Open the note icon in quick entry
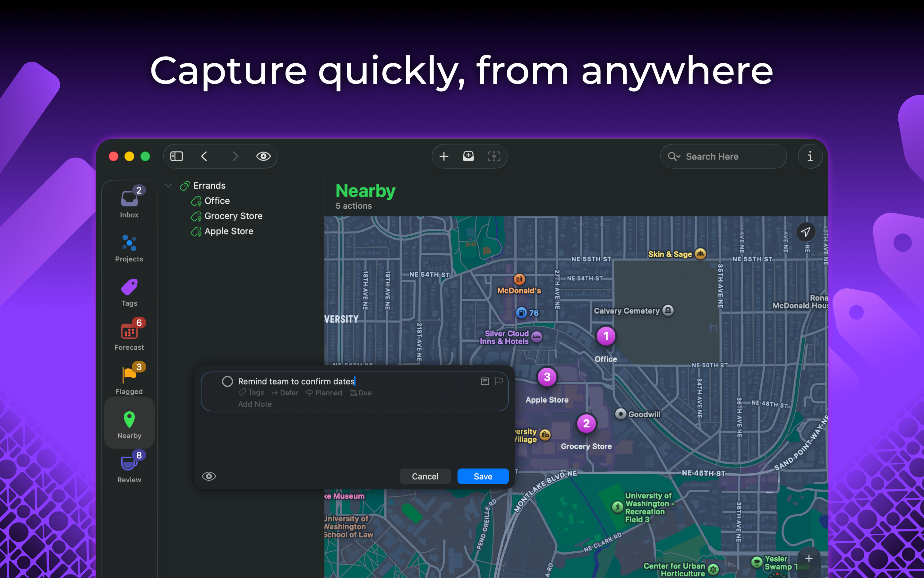Image resolution: width=924 pixels, height=578 pixels. coord(484,381)
